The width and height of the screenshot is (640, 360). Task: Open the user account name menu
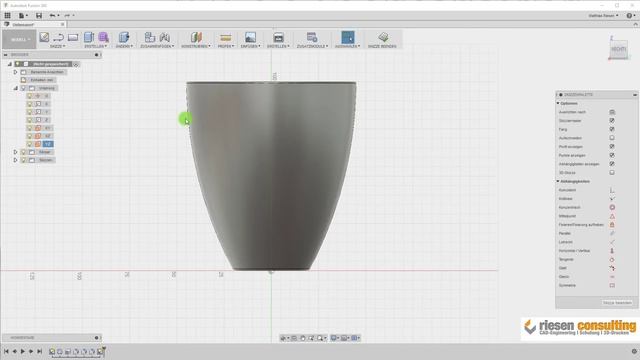point(603,16)
